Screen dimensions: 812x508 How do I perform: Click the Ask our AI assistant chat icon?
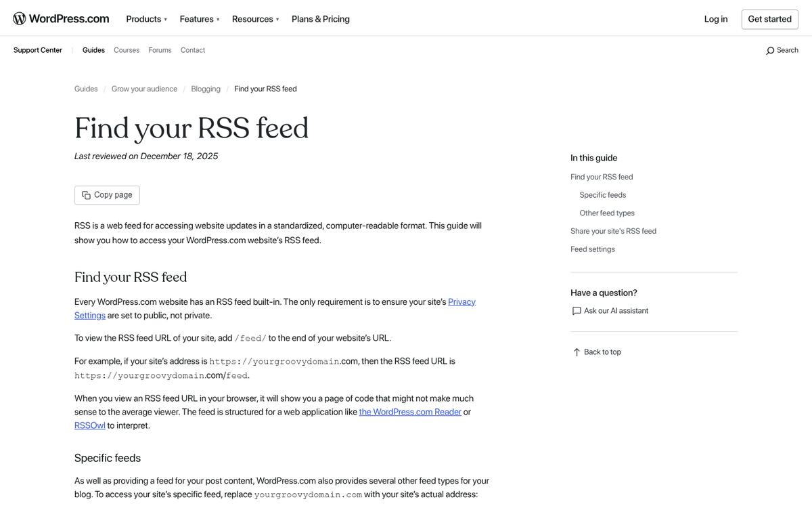576,310
